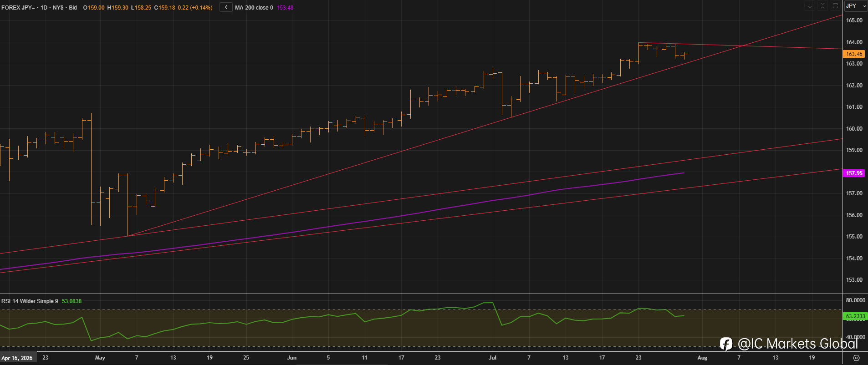Toggle the fullscreen frame icon
This screenshot has height=365, width=868.
835,6
